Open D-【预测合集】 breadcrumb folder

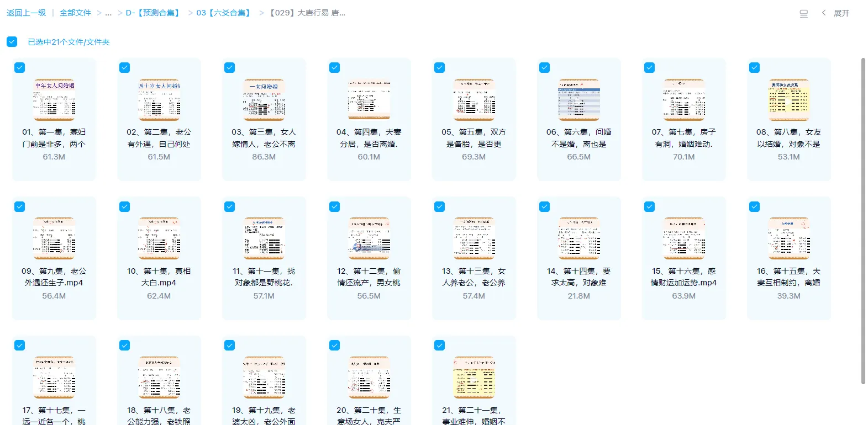click(x=154, y=13)
